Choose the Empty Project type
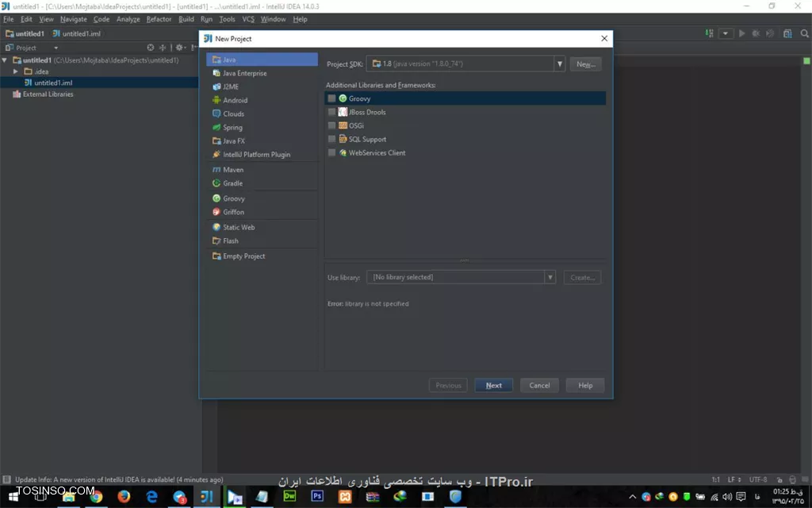 pos(262,256)
